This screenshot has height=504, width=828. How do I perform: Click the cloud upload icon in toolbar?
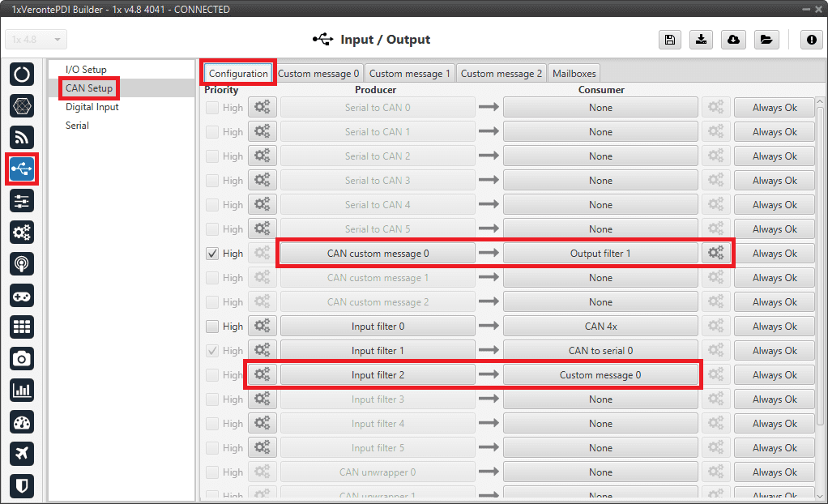[x=733, y=41]
